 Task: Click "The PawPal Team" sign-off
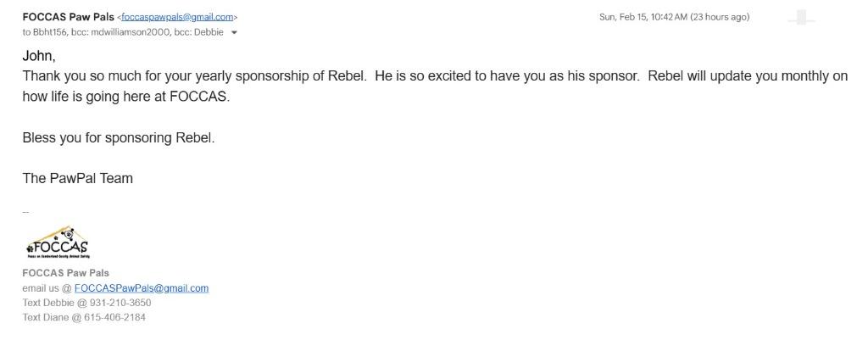[x=77, y=178]
